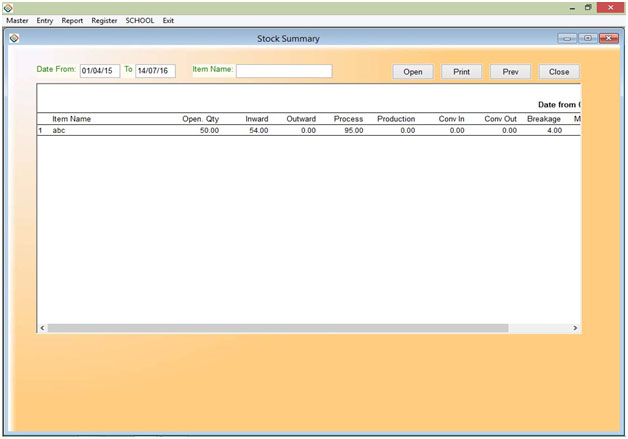Image resolution: width=628 pixels, height=439 pixels.
Task: Minimize the Stock Summary inner window
Action: point(568,39)
